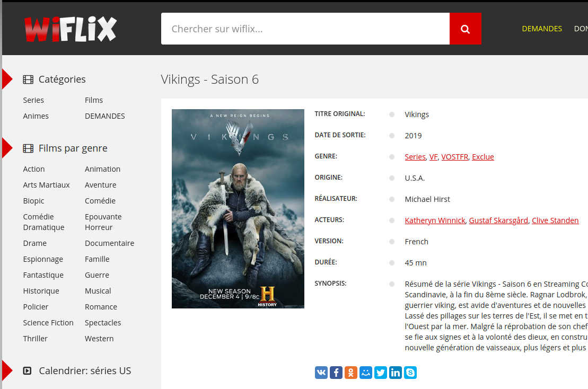
Task: Click the Michael Hirst director name
Action: pyautogui.click(x=427, y=199)
